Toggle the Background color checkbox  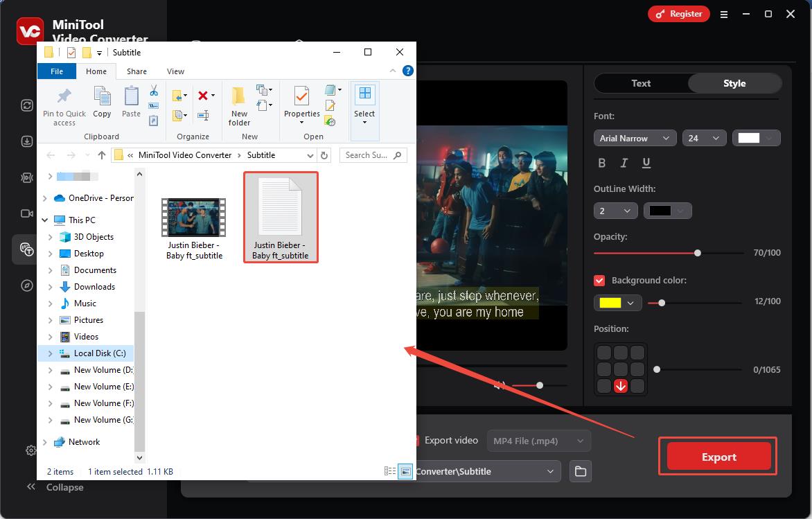(x=599, y=281)
